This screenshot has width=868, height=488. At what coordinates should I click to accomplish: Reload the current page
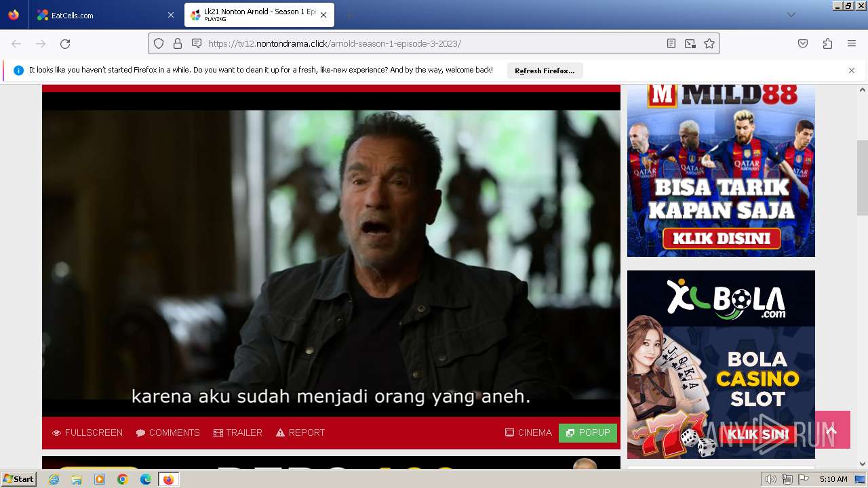pos(65,43)
